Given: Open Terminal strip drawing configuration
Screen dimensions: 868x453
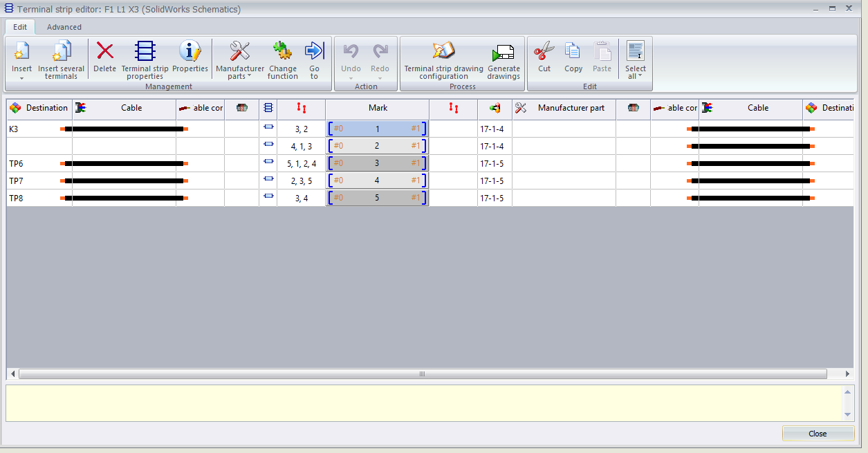Looking at the screenshot, I should [x=443, y=53].
